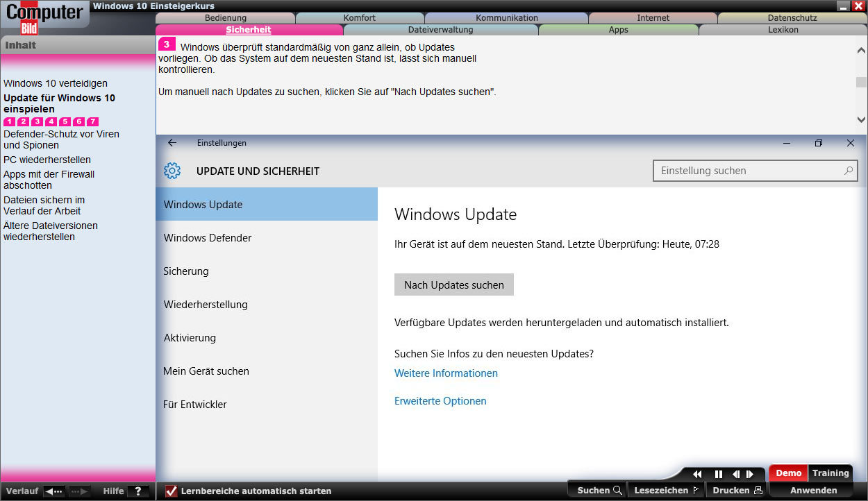Image resolution: width=868 pixels, height=501 pixels.
Task: Click the Nach Updates suchen button
Action: (x=454, y=285)
